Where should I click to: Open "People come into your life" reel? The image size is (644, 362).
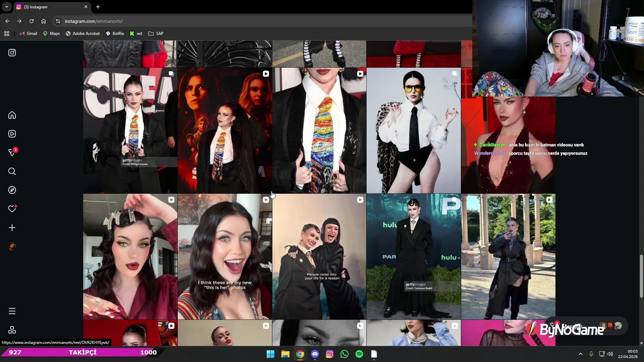(319, 256)
